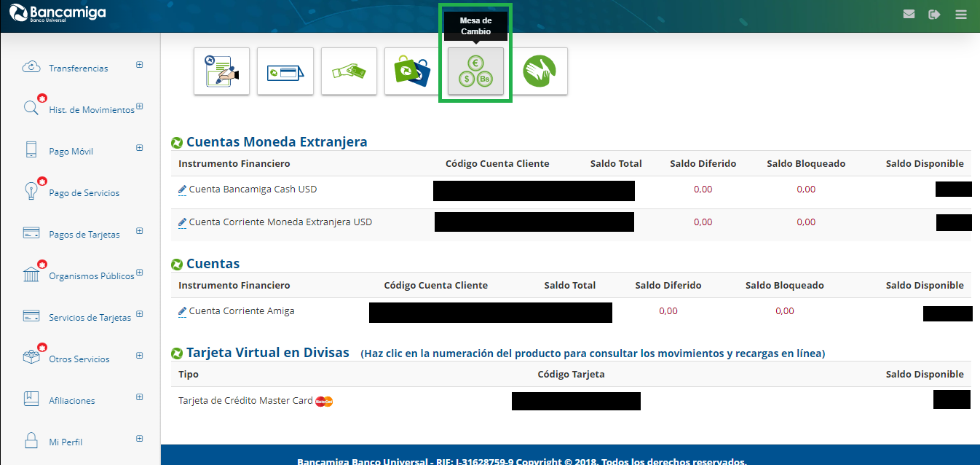Expand the Transferencias menu plus sign
This screenshot has width=980, height=465.
pyautogui.click(x=139, y=65)
